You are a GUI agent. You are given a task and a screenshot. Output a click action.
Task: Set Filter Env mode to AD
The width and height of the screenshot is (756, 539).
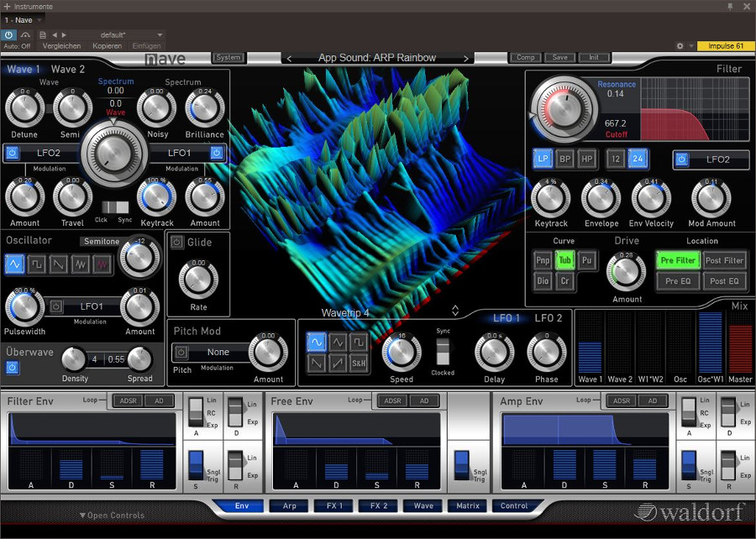159,400
